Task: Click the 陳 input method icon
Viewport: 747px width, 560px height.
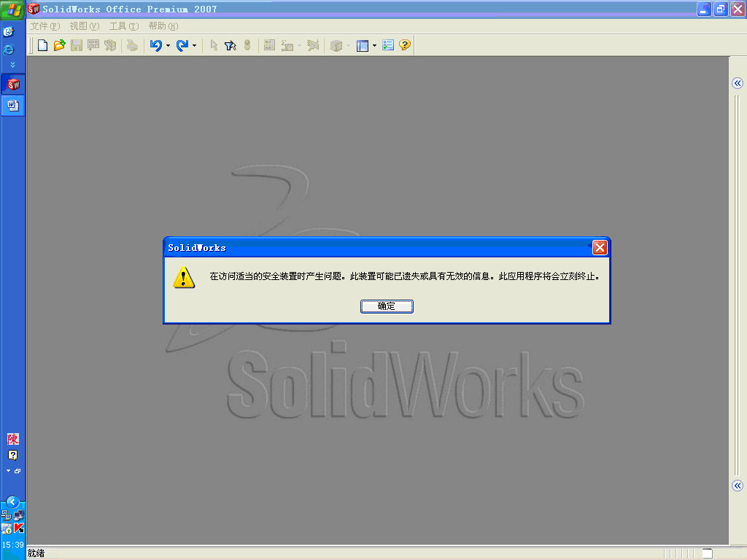Action: (x=13, y=439)
